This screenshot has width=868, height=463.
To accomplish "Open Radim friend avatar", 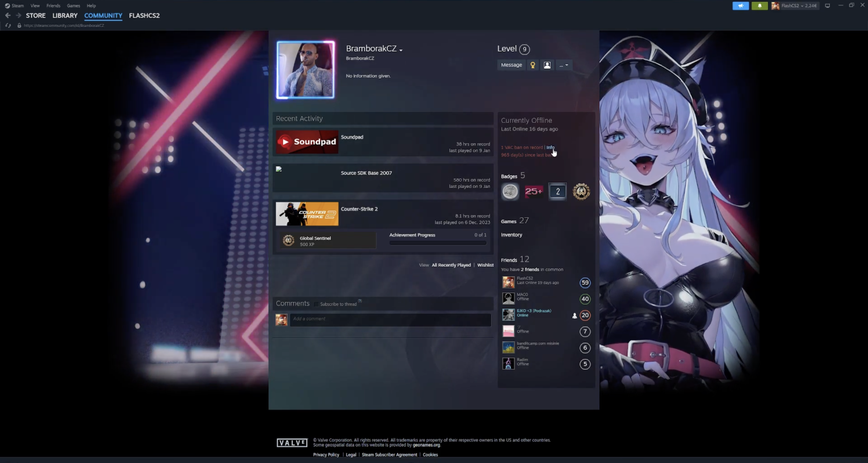I will (x=509, y=364).
